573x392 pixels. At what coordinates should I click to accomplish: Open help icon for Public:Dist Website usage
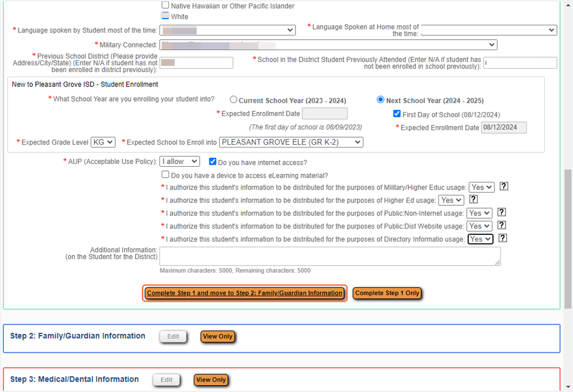(502, 225)
